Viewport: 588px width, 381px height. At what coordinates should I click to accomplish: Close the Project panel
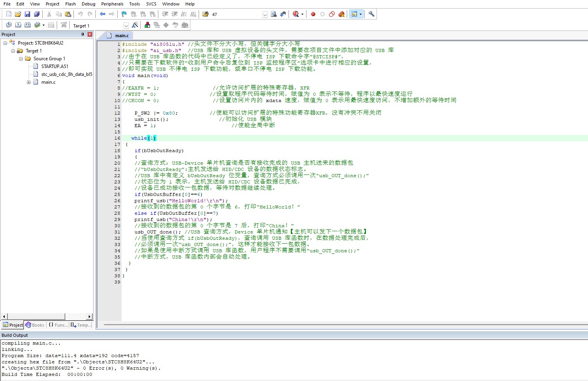[x=90, y=34]
